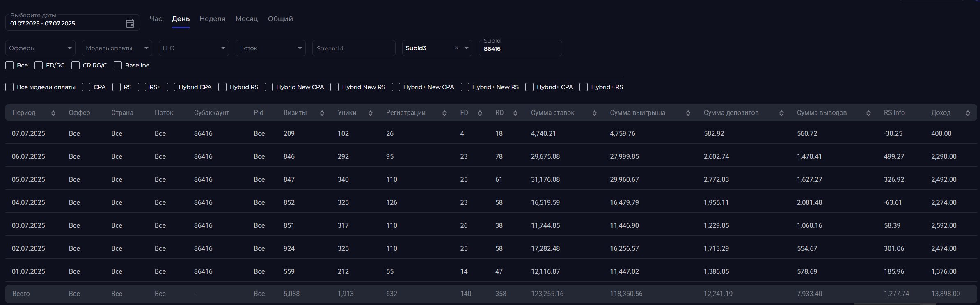Check the Hybrid New CPA checkbox
980x305 pixels.
coord(269,87)
